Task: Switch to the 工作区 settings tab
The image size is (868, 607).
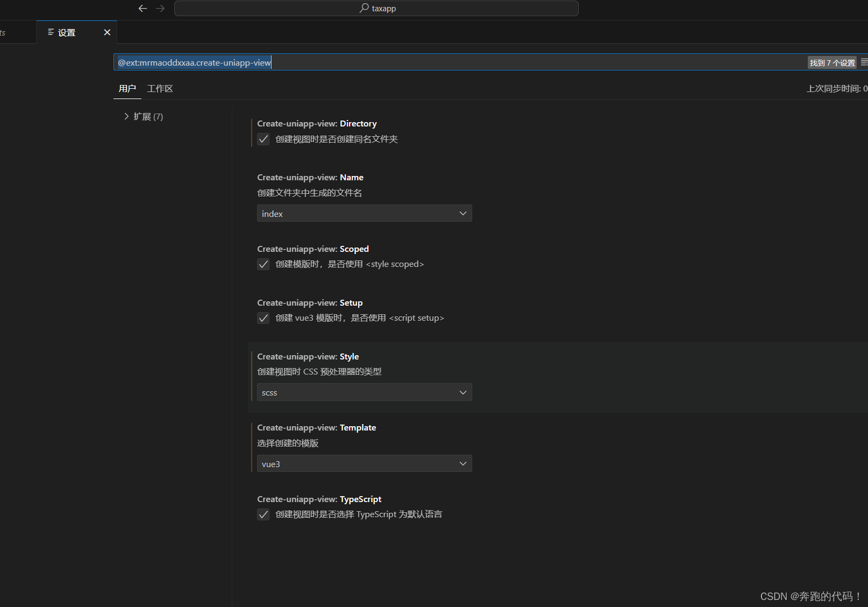Action: (160, 88)
